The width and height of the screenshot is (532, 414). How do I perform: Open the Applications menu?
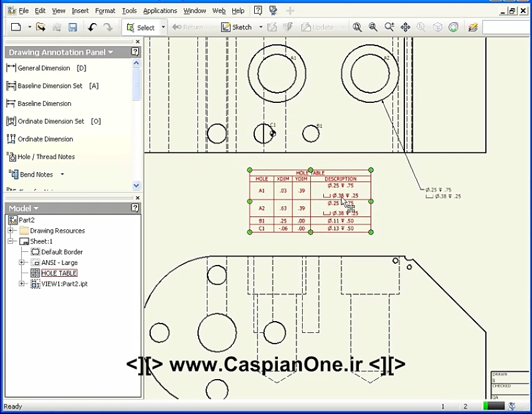point(160,10)
